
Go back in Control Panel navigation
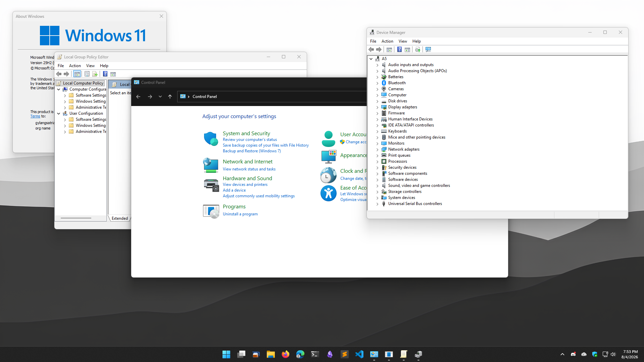(138, 97)
